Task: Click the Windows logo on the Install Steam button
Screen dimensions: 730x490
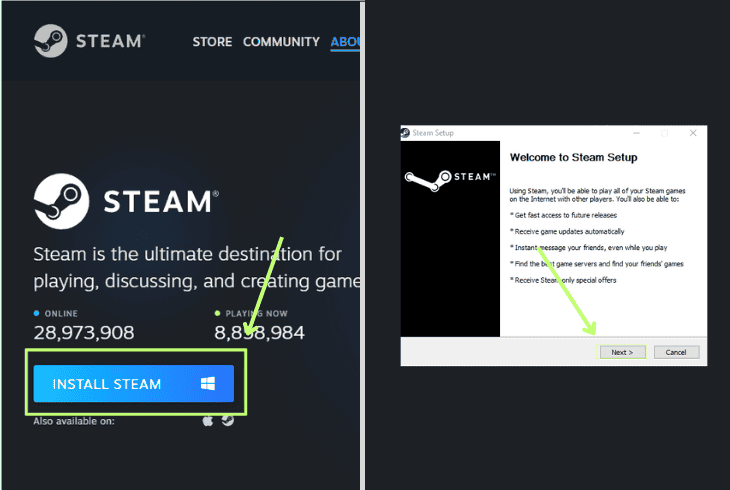Action: click(x=208, y=383)
